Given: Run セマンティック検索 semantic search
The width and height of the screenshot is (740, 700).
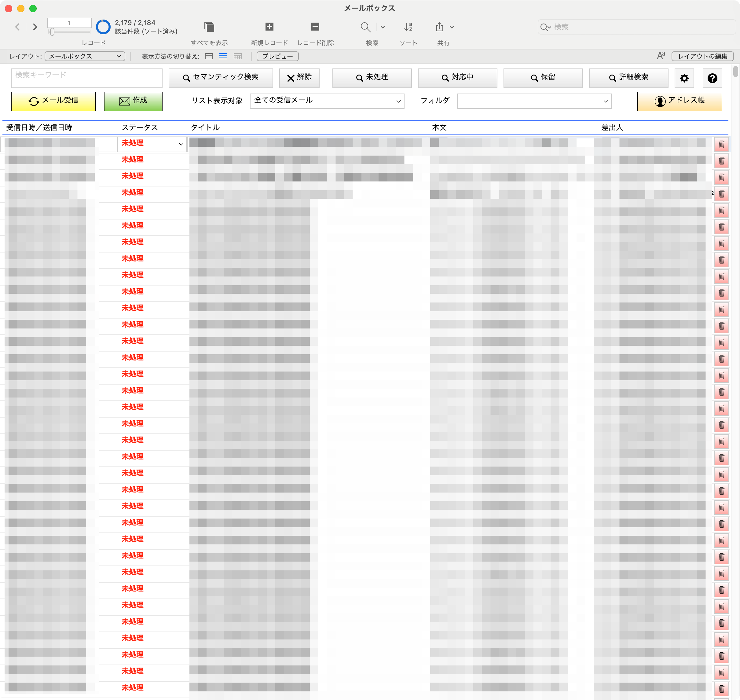Looking at the screenshot, I should coord(221,78).
